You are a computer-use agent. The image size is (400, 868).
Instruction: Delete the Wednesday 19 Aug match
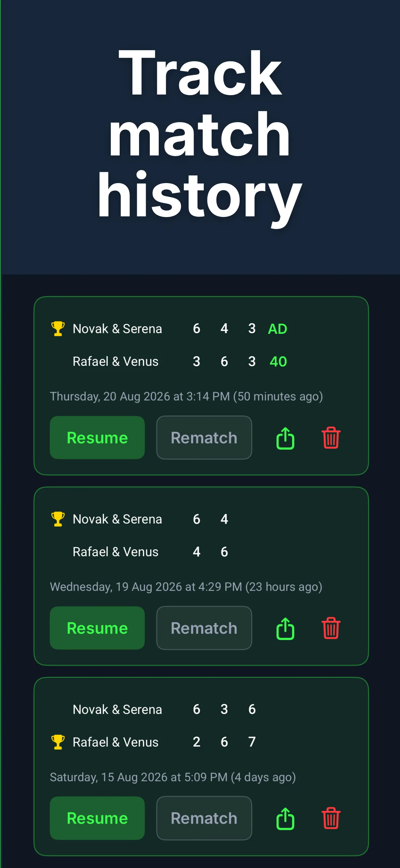331,628
